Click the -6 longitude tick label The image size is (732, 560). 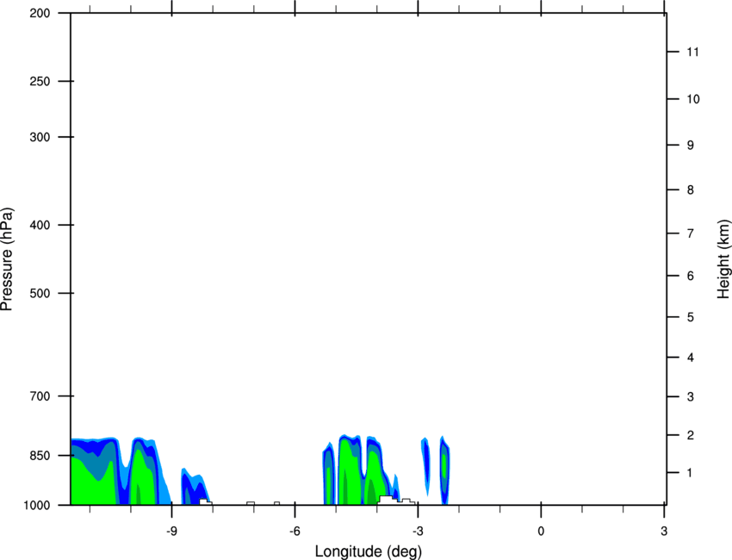pos(295,531)
